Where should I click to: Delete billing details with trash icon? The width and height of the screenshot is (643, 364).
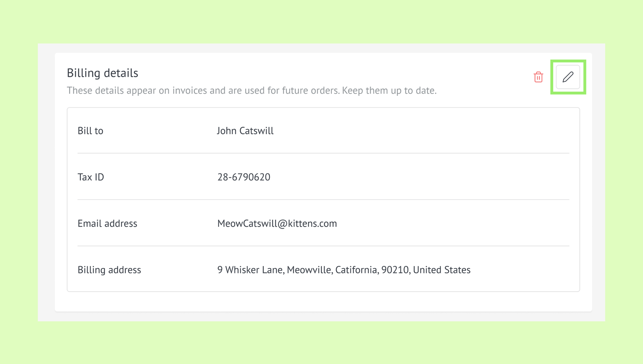[x=538, y=77]
